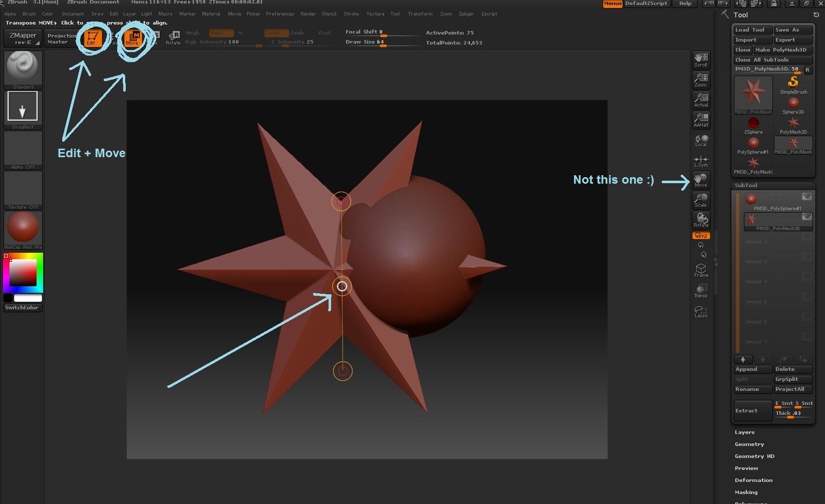Select the top toolbar Move transpose button
825x504 pixels.
point(133,38)
